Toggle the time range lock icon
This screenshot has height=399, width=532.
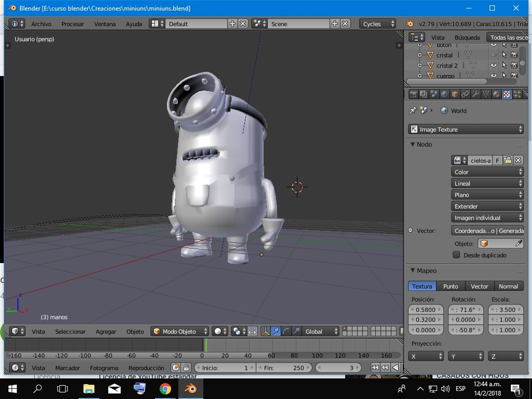(187, 368)
